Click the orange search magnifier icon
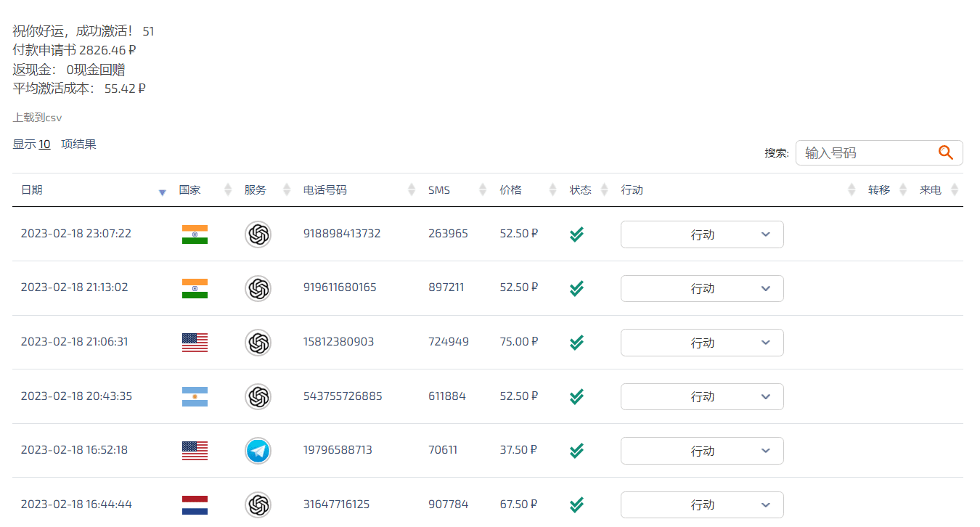 pyautogui.click(x=945, y=152)
